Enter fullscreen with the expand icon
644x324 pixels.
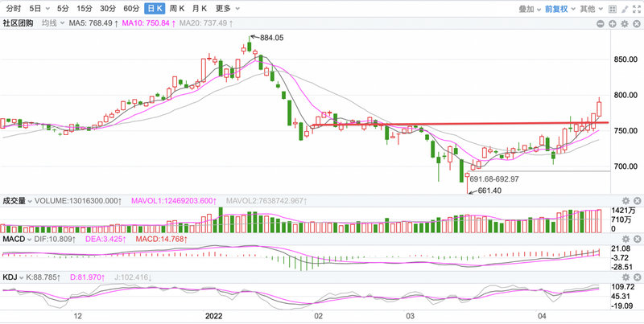click(x=638, y=8)
